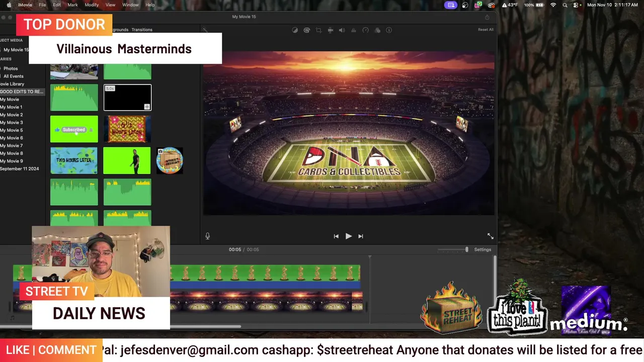Switch to the Transitions tab
Image resolution: width=644 pixels, height=362 pixels.
point(142,30)
